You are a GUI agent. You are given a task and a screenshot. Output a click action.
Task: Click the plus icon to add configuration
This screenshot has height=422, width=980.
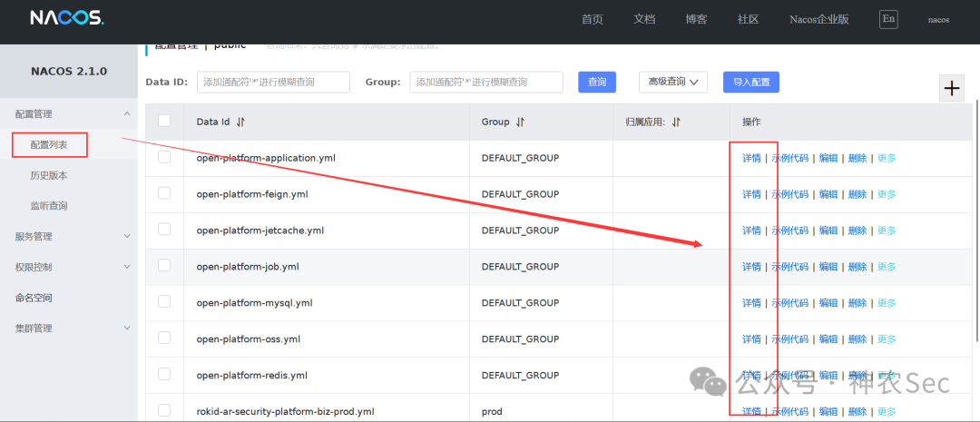(x=951, y=88)
